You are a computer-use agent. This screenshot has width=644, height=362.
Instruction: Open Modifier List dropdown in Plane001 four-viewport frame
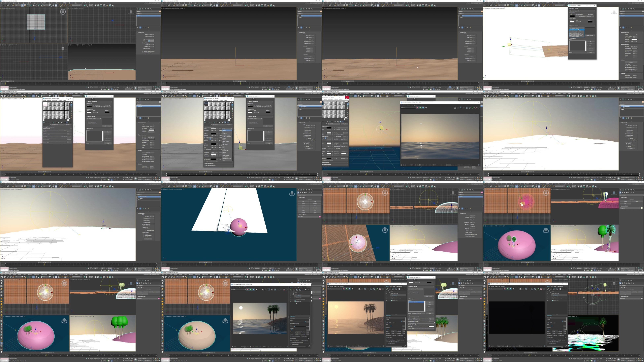pos(149,14)
